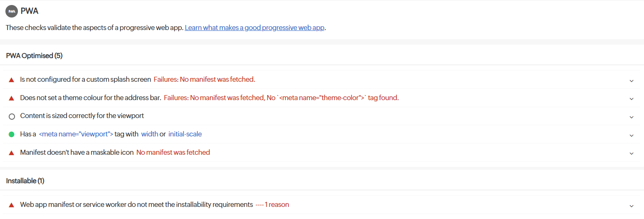Click the PWA badge icon in header
The image size is (644, 219).
pos(12,11)
